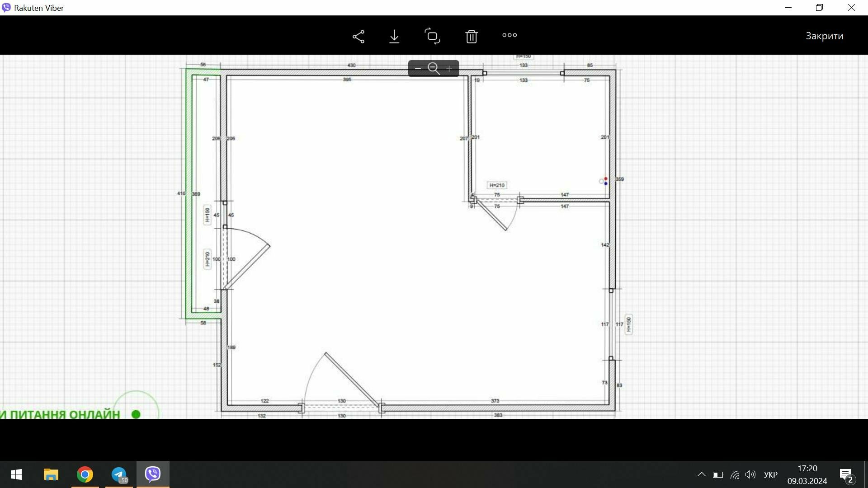Click the 383 dimension on the bottom wall
Viewport: 868px width, 488px height.
pyautogui.click(x=498, y=415)
